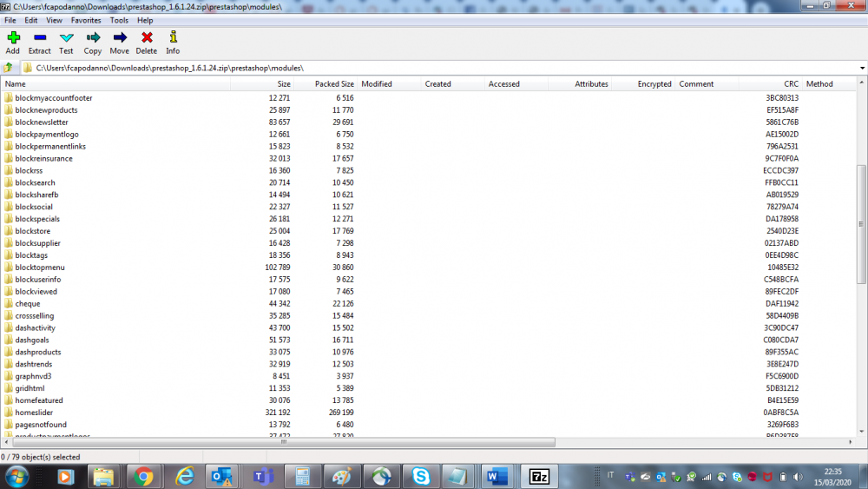Select the blocknewsletter folder icon
Viewport: 868px width, 489px height.
(9, 122)
